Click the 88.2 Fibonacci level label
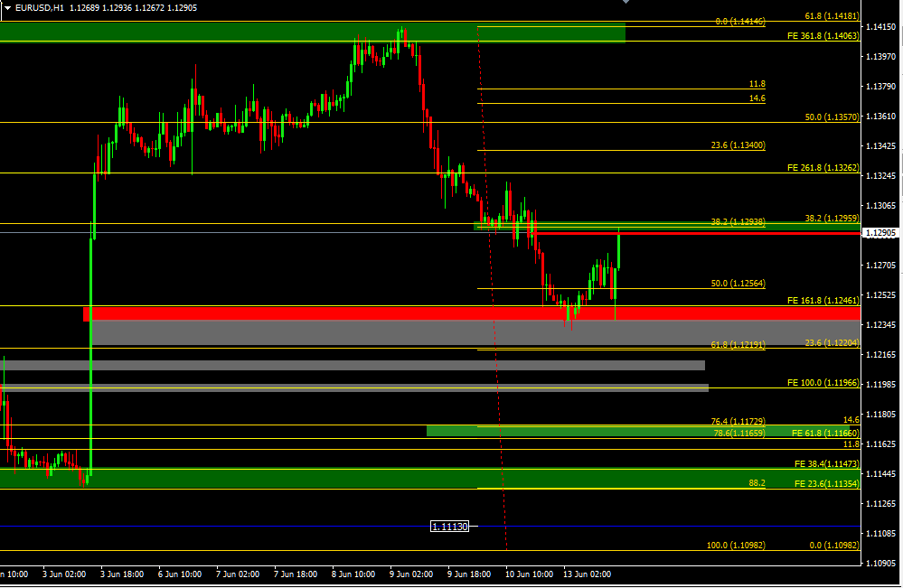This screenshot has width=903, height=588. [x=757, y=482]
